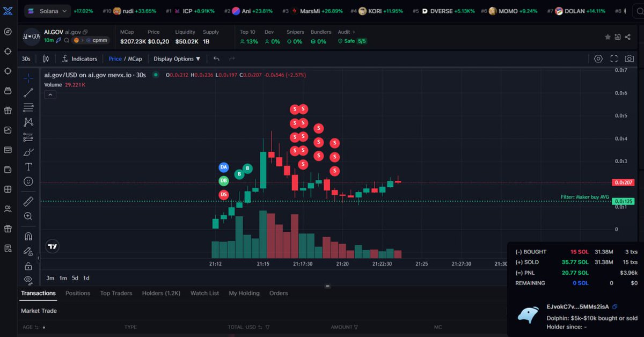Set chart range to 1m
The width and height of the screenshot is (644, 337).
(x=63, y=278)
